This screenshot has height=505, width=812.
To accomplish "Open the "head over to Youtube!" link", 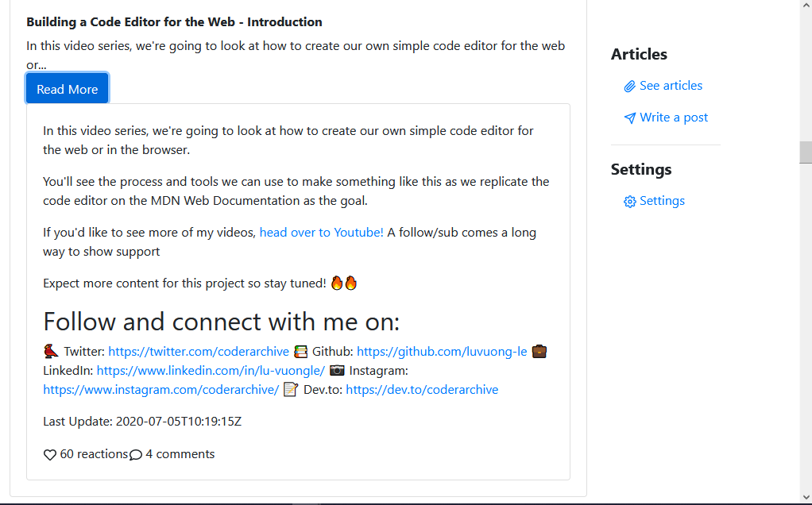I will [x=321, y=233].
